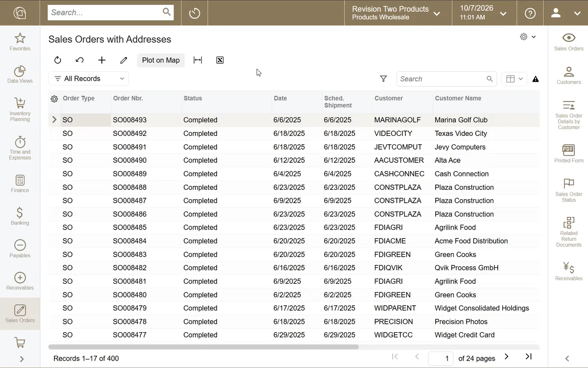Open the Banking workspace
The width and height of the screenshot is (588, 368).
point(20,216)
